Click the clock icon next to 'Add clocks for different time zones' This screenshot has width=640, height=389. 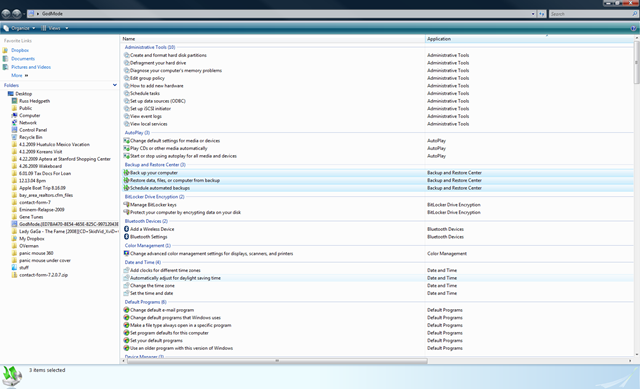click(x=127, y=270)
